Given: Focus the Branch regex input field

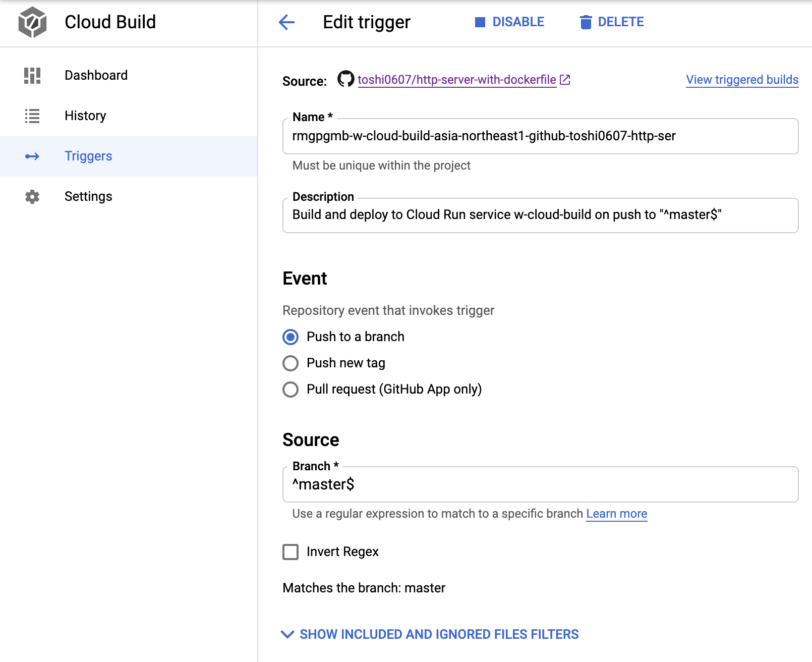Looking at the screenshot, I should (541, 484).
